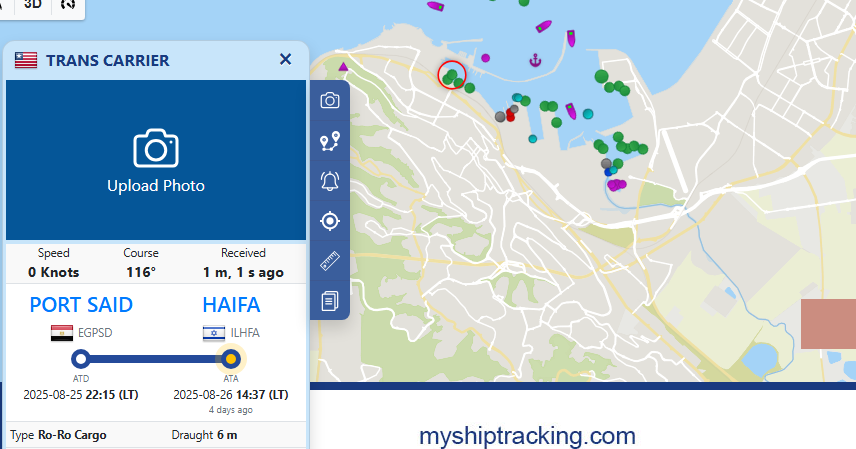Click the '0 Knots' speed value
This screenshot has width=856, height=449.
(54, 272)
